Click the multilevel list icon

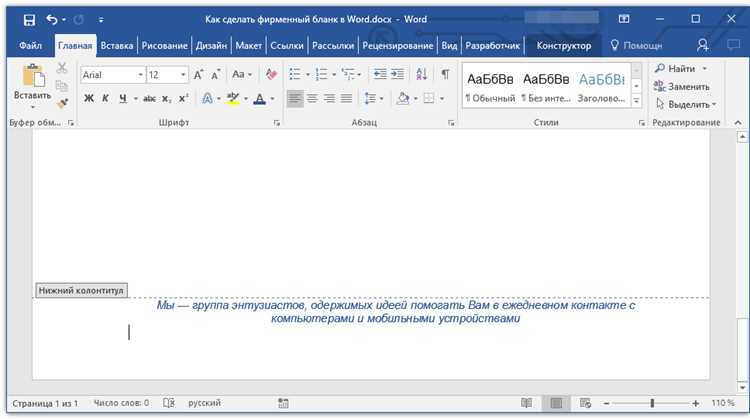point(348,74)
